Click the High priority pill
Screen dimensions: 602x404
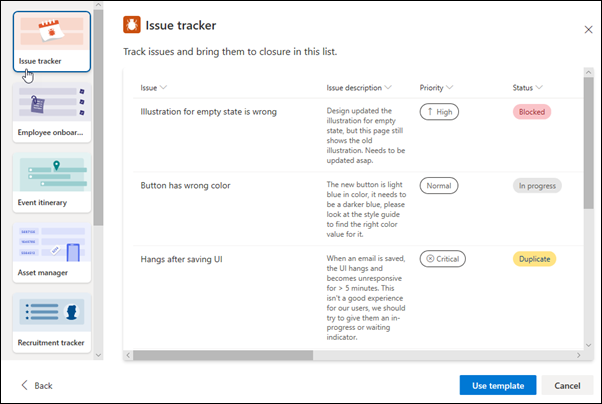pyautogui.click(x=439, y=112)
